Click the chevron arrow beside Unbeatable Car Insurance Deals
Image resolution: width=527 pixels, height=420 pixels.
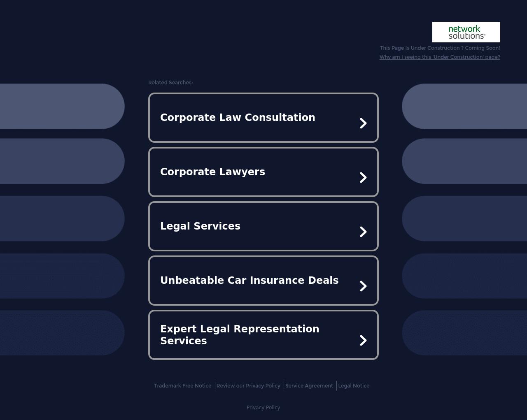tap(364, 286)
